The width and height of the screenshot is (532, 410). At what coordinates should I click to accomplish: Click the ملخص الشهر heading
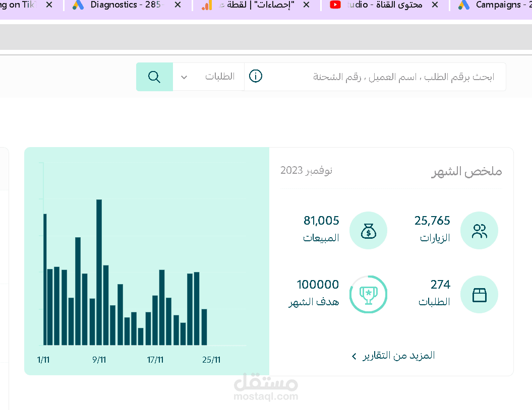466,171
